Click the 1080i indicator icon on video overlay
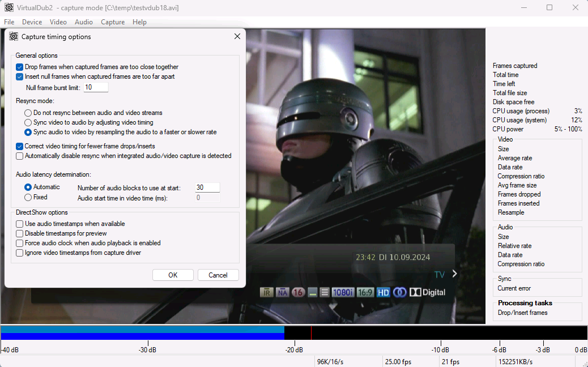Viewport: 588px width, 367px height. tap(342, 292)
